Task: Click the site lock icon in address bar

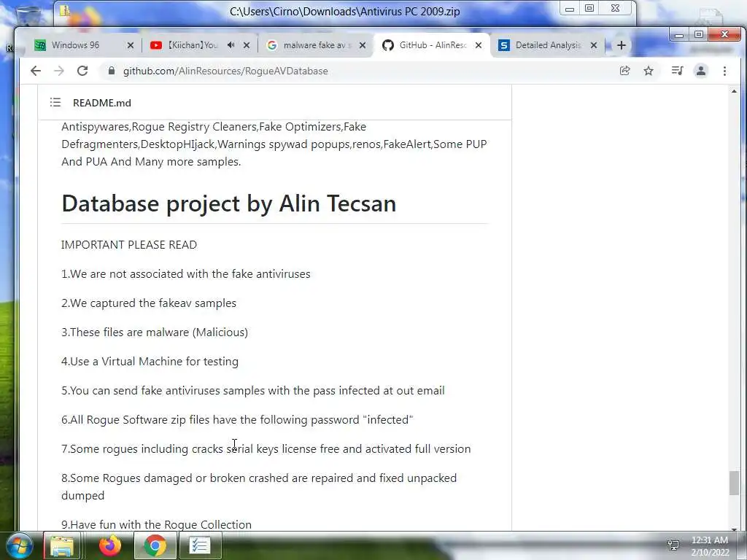Action: click(x=112, y=71)
